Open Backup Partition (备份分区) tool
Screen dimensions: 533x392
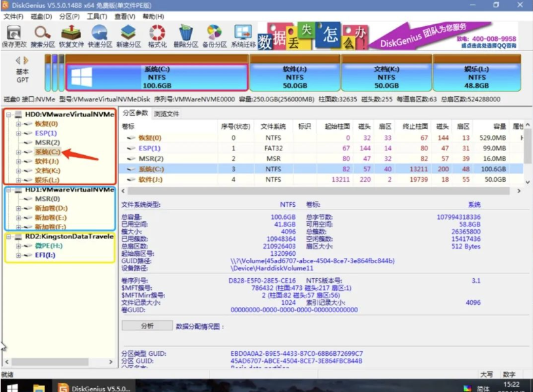[215, 37]
